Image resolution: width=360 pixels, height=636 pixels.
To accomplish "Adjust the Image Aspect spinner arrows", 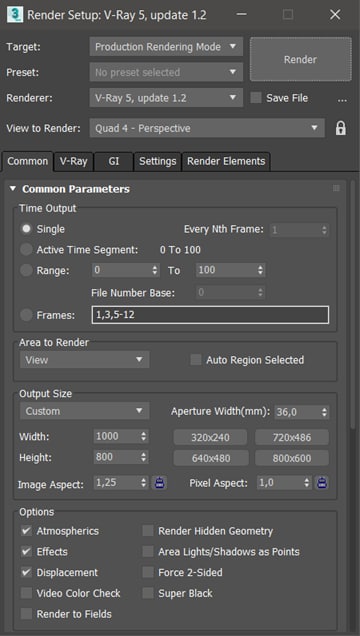I will (144, 483).
